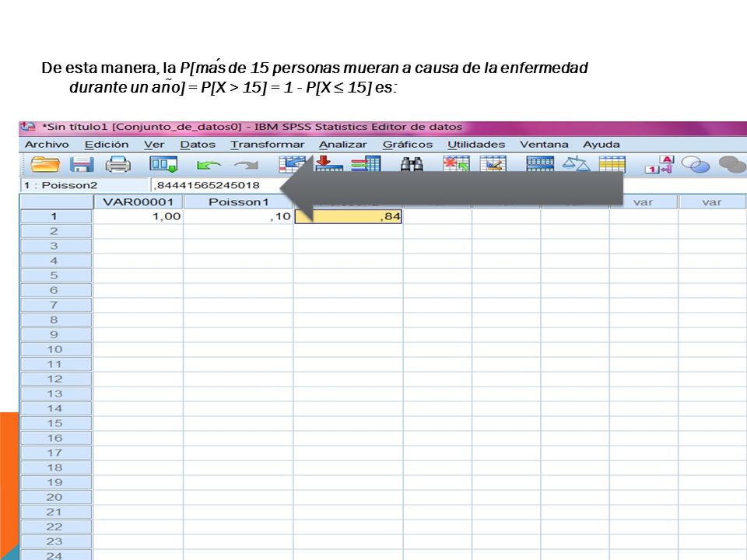Select the Poisson1 column header

238,202
